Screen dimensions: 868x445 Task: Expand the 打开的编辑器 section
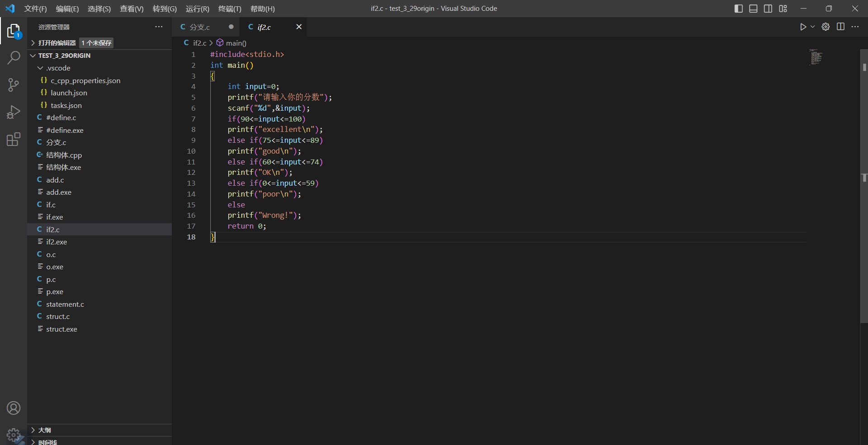coord(57,43)
